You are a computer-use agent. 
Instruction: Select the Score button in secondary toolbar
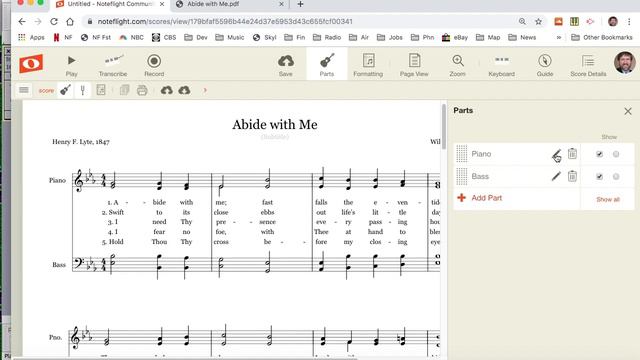point(46,91)
